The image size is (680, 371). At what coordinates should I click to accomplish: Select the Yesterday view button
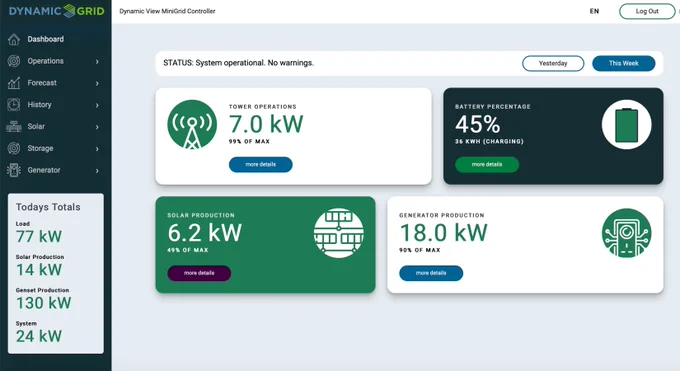(x=553, y=63)
